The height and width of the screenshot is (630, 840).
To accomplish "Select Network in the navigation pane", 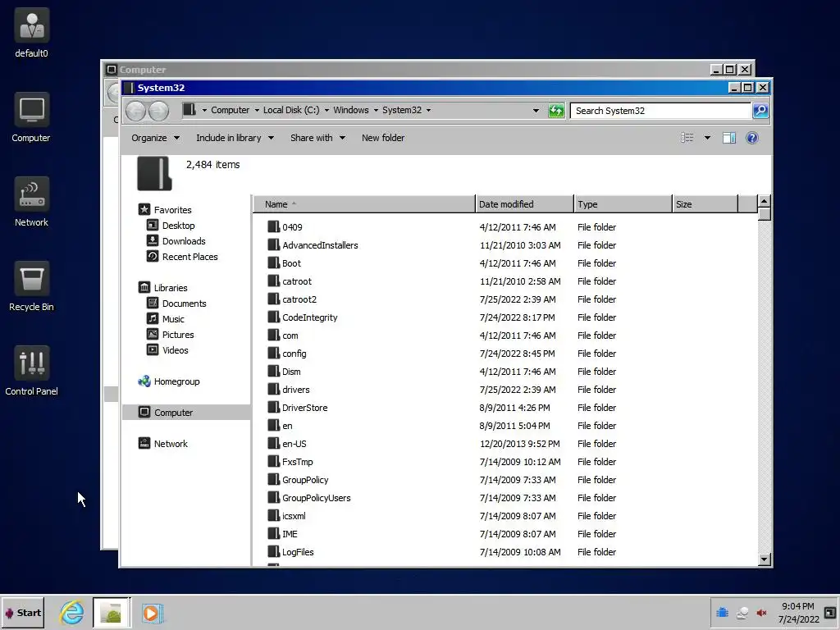I will point(163,444).
